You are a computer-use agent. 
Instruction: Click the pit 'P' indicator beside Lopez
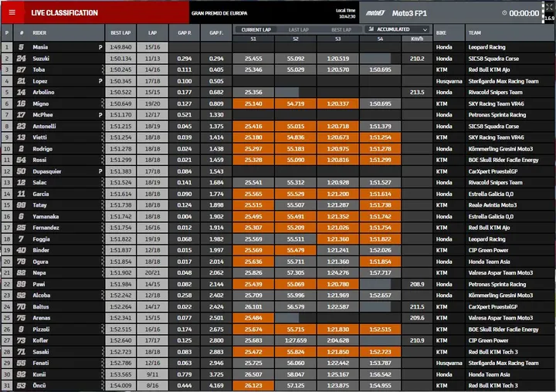point(100,81)
